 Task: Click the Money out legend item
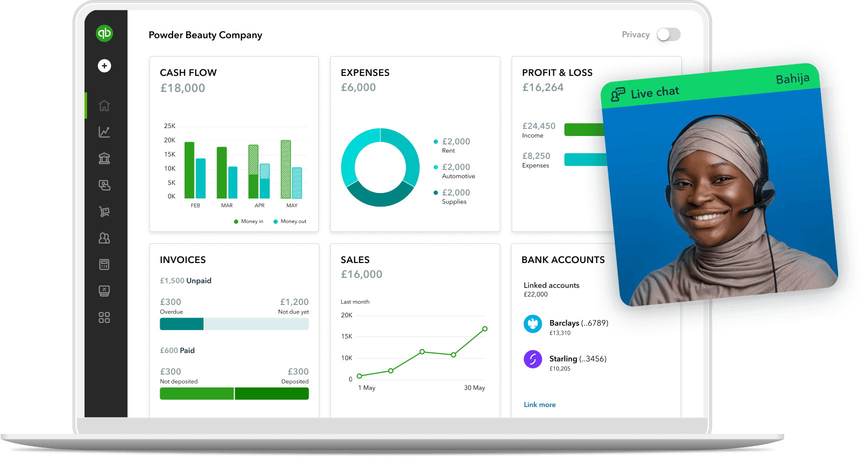tap(290, 221)
